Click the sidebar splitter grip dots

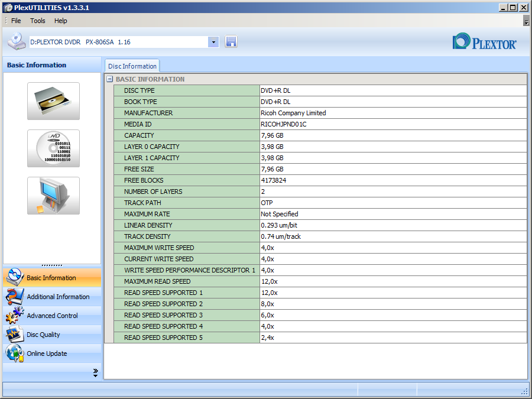(52, 265)
